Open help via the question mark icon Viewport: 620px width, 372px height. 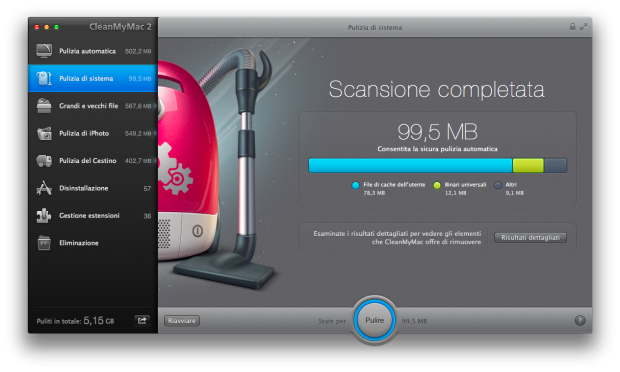tap(580, 321)
